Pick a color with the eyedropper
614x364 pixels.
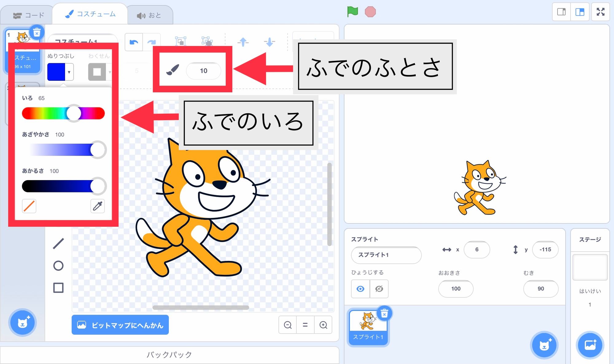point(97,206)
